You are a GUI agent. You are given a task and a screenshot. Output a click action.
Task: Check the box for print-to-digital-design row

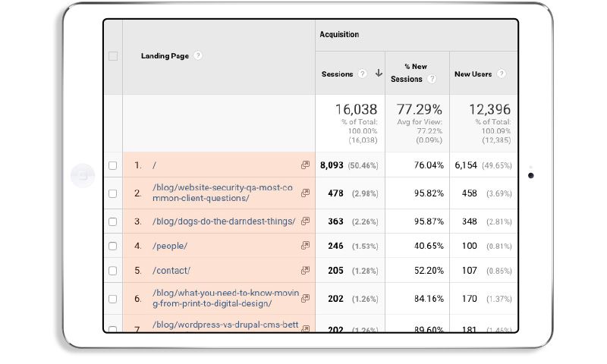(112, 299)
